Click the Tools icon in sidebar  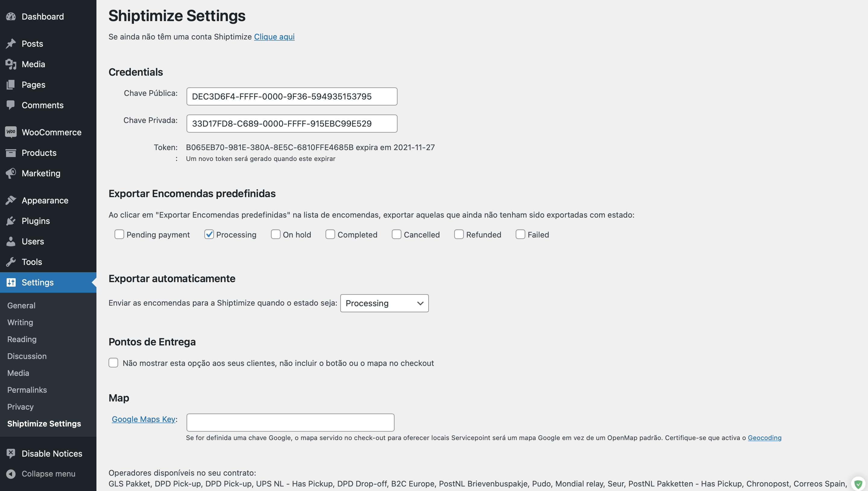[10, 261]
